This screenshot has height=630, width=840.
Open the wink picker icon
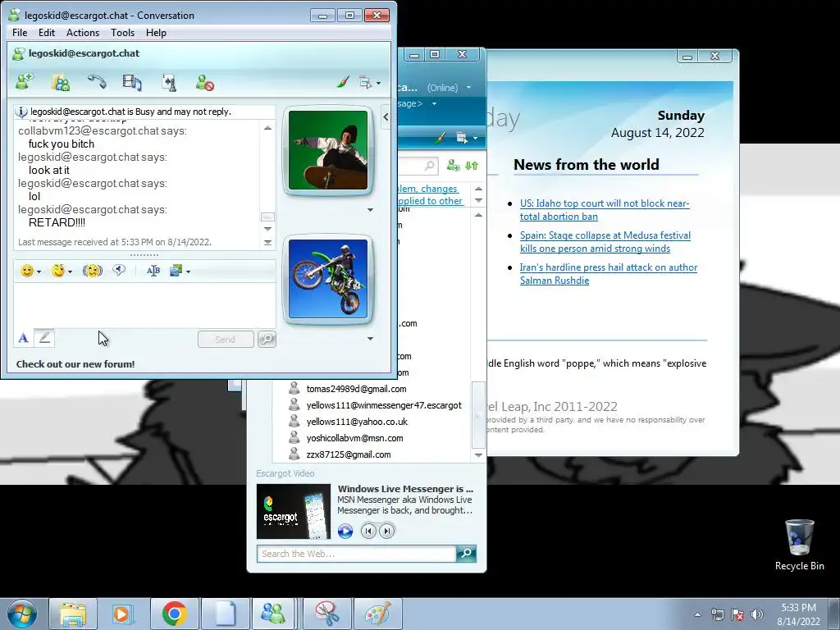point(58,271)
